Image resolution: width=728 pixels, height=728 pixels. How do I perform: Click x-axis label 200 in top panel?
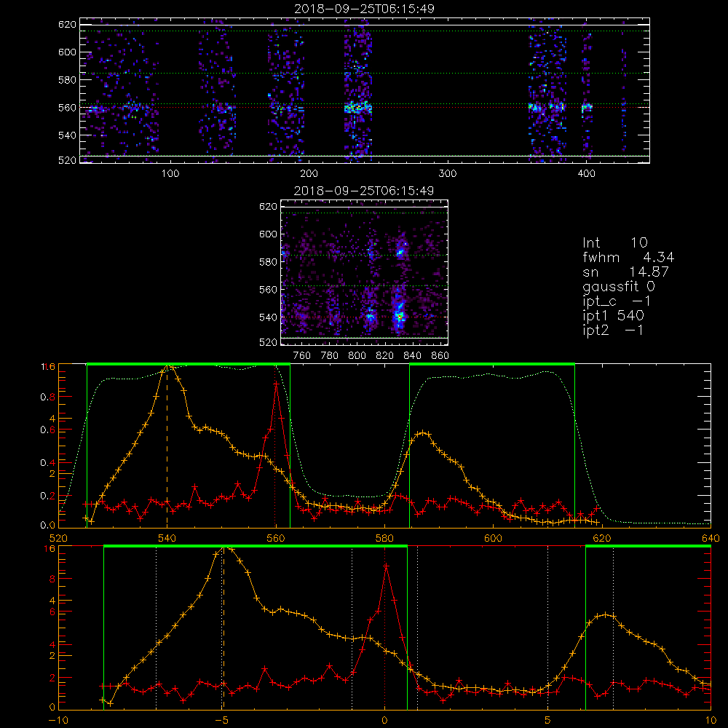tap(309, 174)
